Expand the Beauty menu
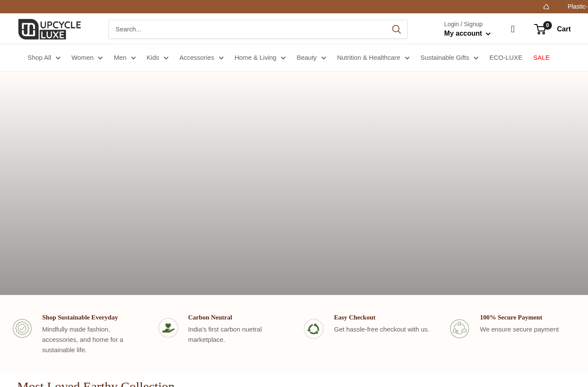 click(x=311, y=58)
